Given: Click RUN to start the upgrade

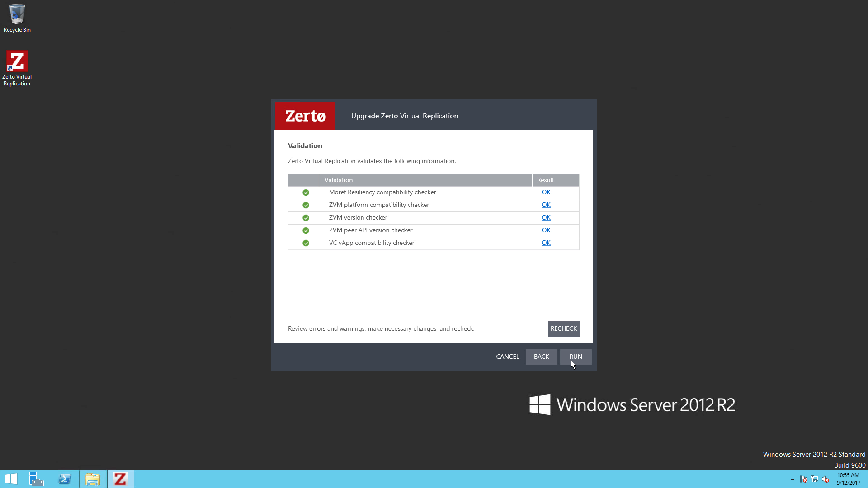Looking at the screenshot, I should (x=576, y=357).
